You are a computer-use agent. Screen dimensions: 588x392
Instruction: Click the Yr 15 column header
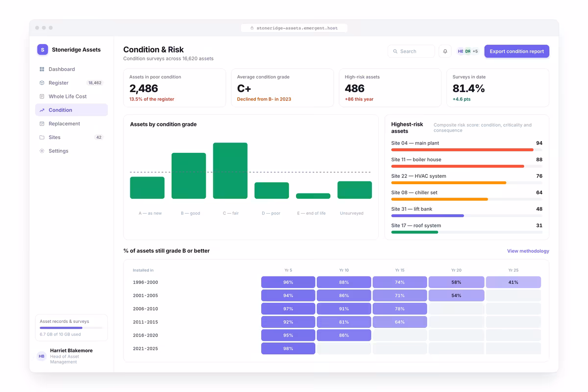pyautogui.click(x=400, y=270)
